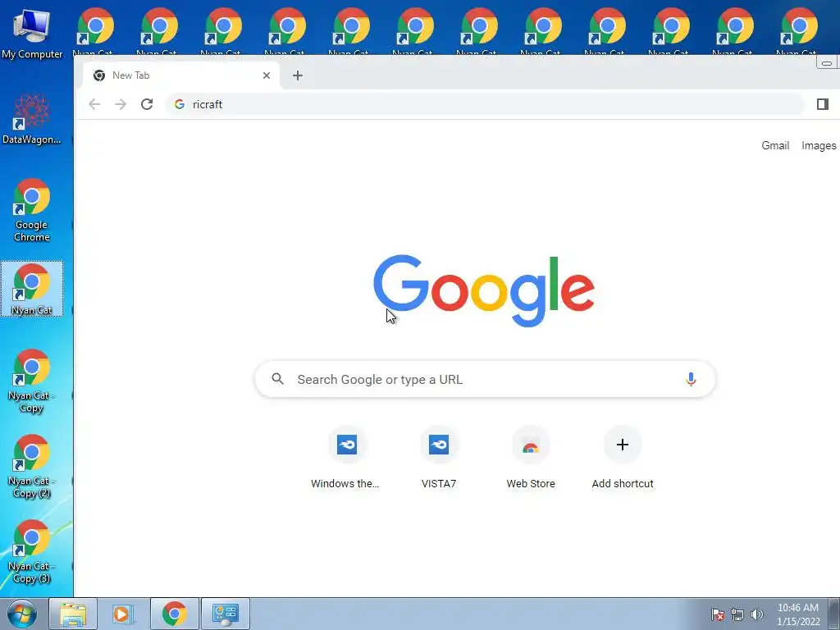Open a new tab with plus button
840x630 pixels.
click(298, 75)
